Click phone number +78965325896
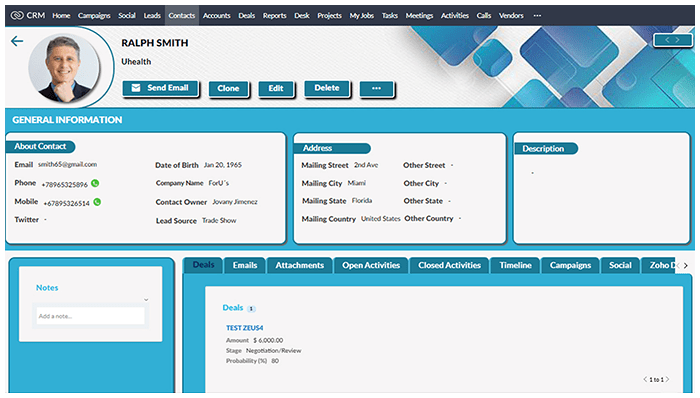This screenshot has height=398, width=700. pyautogui.click(x=64, y=185)
